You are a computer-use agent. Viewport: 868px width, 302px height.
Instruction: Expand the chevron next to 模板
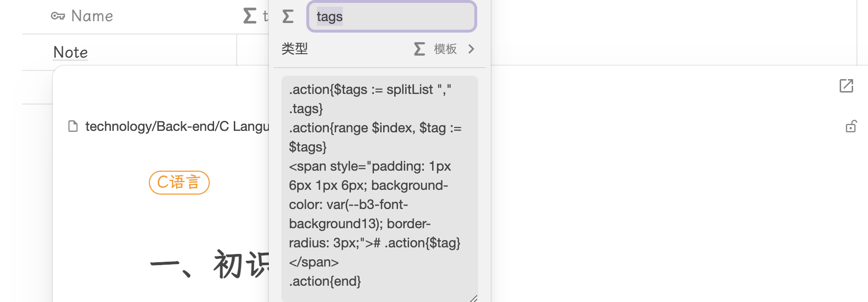pos(471,49)
